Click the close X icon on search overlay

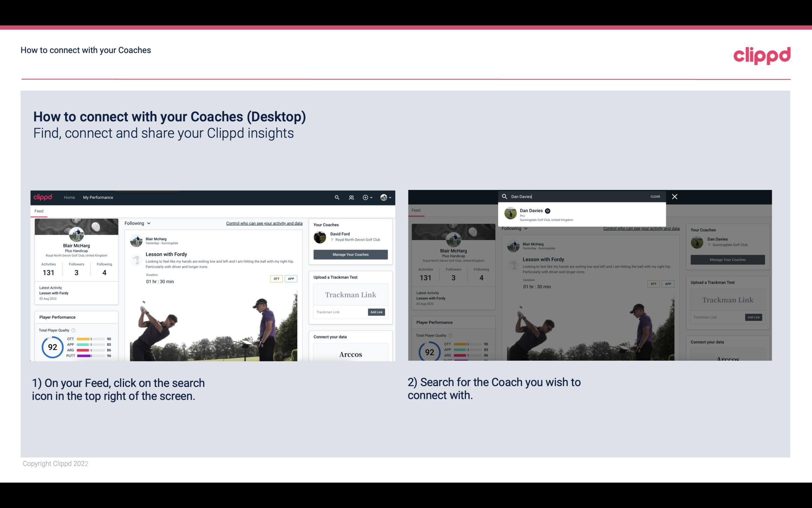[x=675, y=197]
